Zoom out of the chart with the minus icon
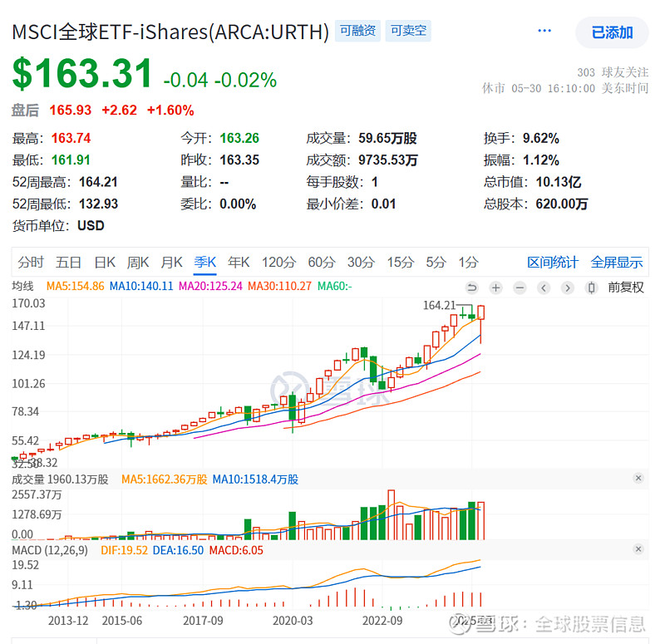 coord(520,288)
